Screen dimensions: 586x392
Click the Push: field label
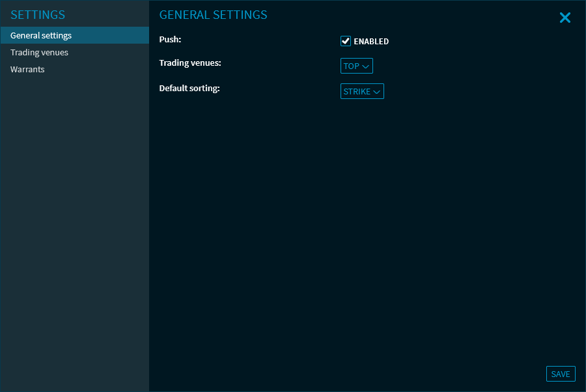tap(170, 40)
